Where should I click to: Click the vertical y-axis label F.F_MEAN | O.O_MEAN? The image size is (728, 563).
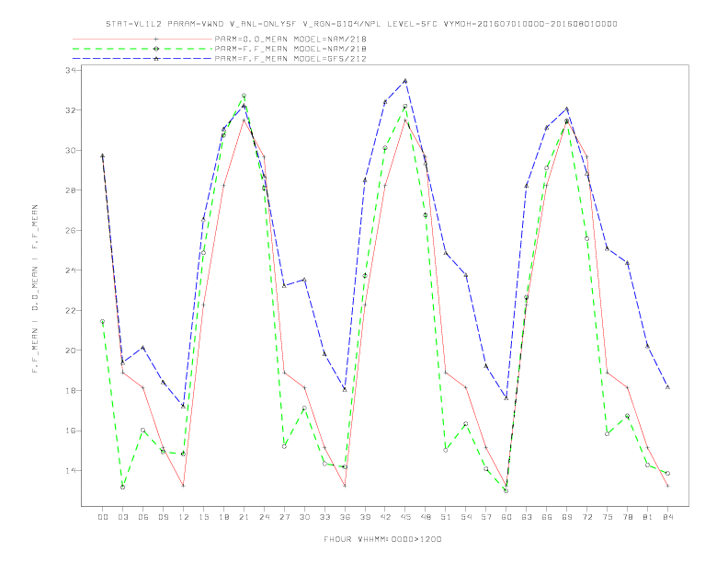coord(35,289)
